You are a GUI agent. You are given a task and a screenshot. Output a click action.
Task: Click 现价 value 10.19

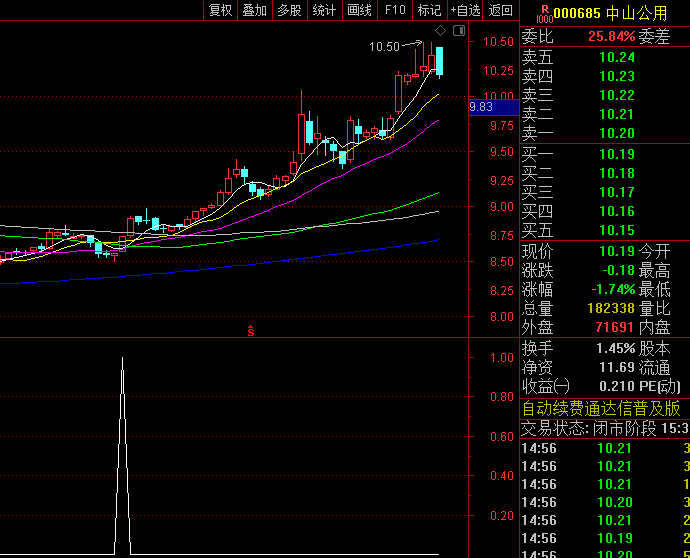pos(617,251)
